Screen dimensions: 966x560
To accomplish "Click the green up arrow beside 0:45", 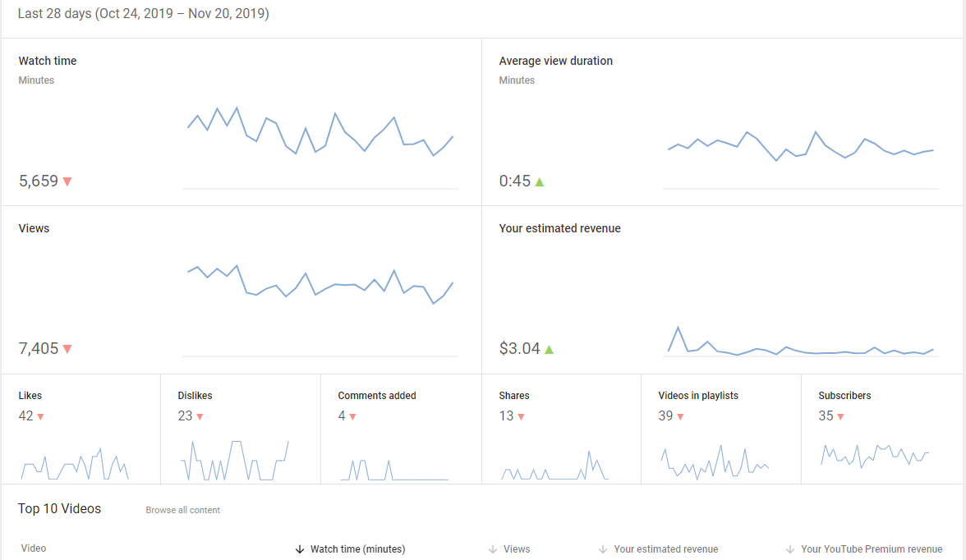I will pyautogui.click(x=540, y=181).
